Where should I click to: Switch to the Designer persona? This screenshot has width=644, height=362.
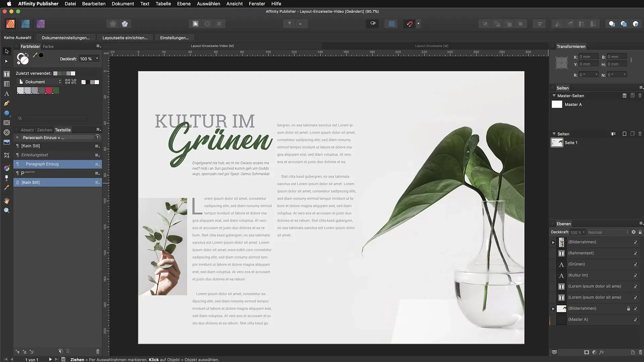pos(25,24)
